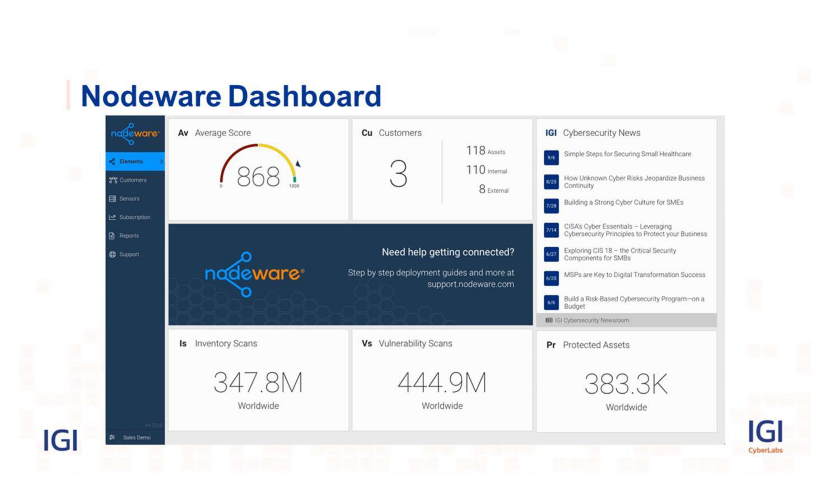Image resolution: width=830 pixels, height=504 pixels.
Task: Click the Customers sidebar icon
Action: 113,180
